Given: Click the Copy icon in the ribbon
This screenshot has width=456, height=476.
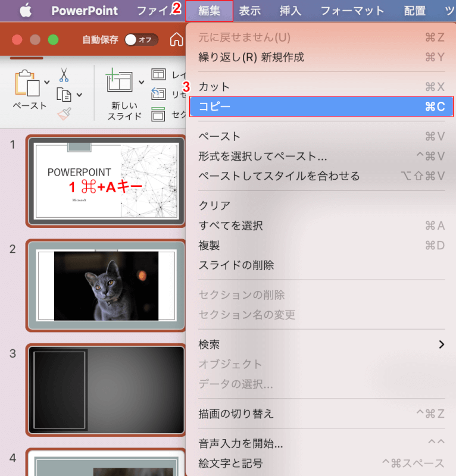Looking at the screenshot, I should pos(64,95).
